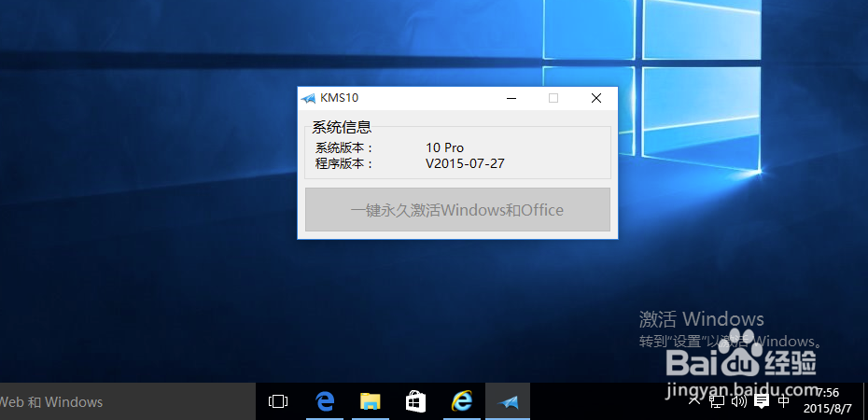This screenshot has width=868, height=420.
Task: Open the network status tray icon
Action: tap(717, 400)
